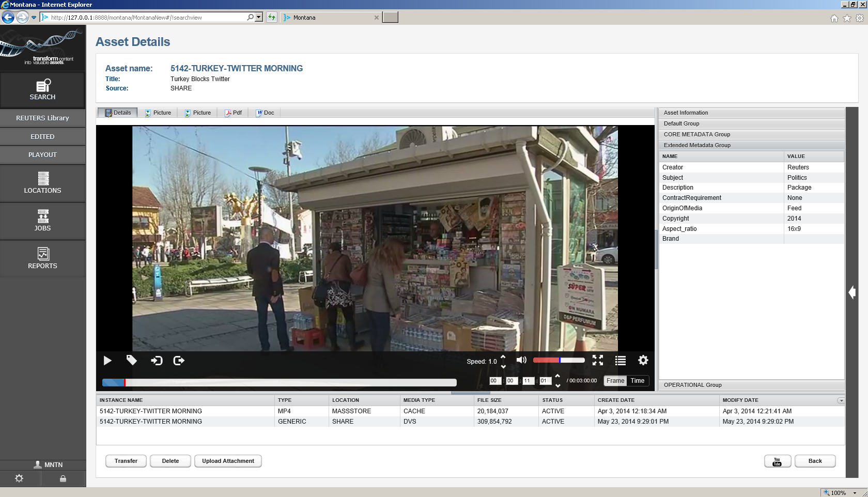Enter fullscreen video mode

(x=598, y=361)
